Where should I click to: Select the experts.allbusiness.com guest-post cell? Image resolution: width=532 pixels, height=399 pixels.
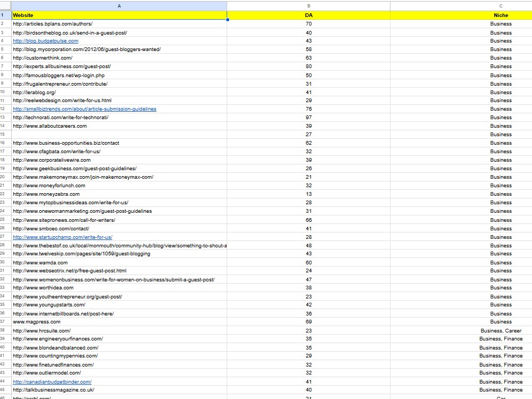119,66
